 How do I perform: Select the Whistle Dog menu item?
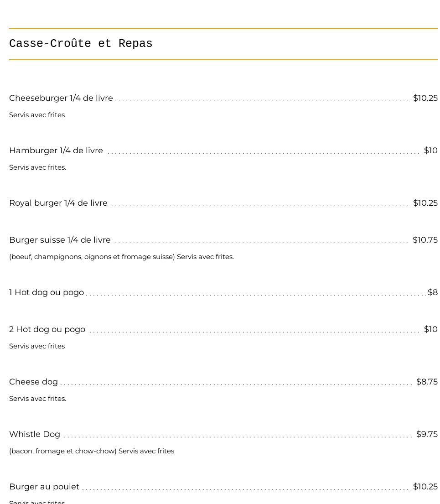pyautogui.click(x=35, y=434)
